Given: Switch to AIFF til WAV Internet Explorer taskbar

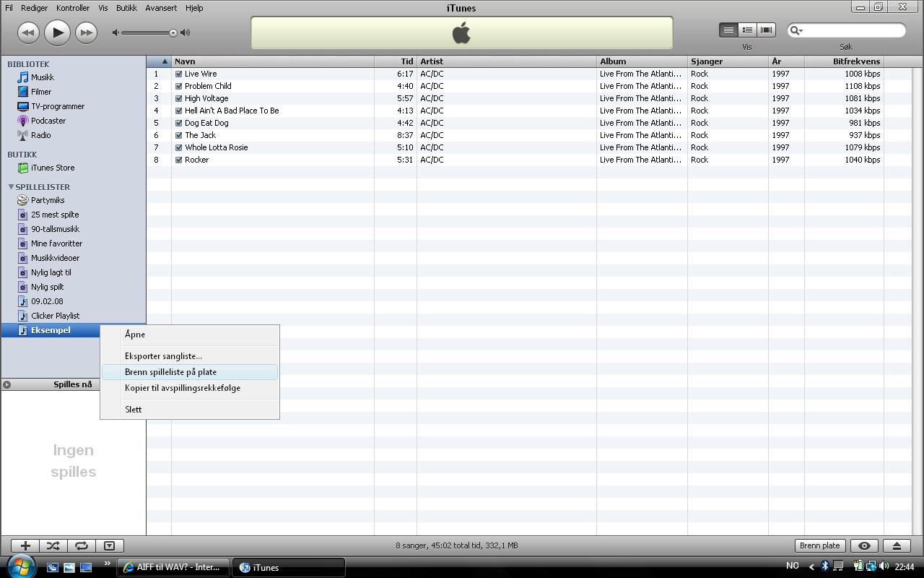Looking at the screenshot, I should pos(173,567).
